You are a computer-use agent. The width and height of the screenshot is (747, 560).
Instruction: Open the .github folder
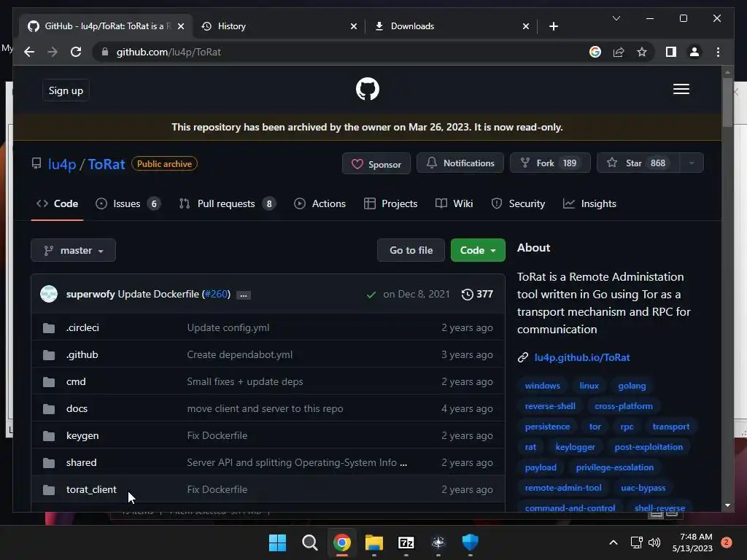coord(82,355)
